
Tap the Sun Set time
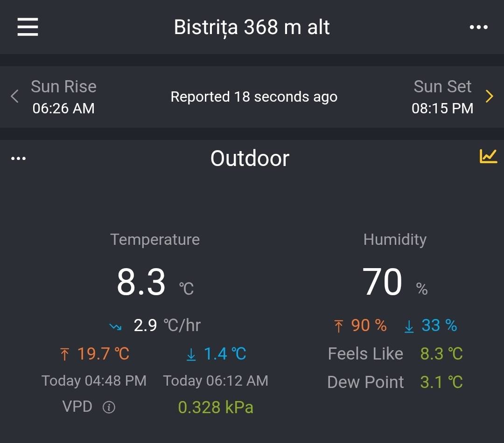click(x=442, y=108)
